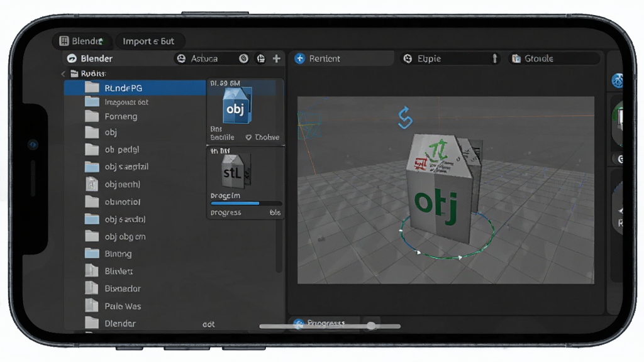Click the Progress button below the viewport
The height and width of the screenshot is (362, 644).
(x=324, y=323)
